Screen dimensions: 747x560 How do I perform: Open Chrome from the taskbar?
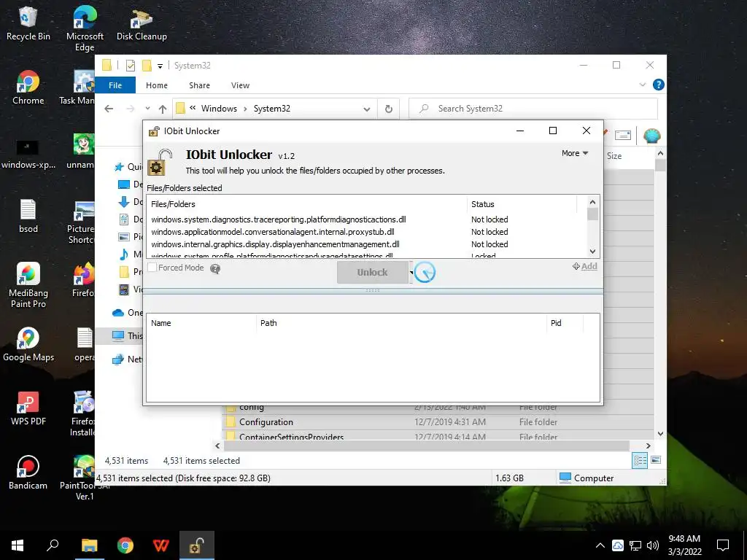(x=125, y=545)
